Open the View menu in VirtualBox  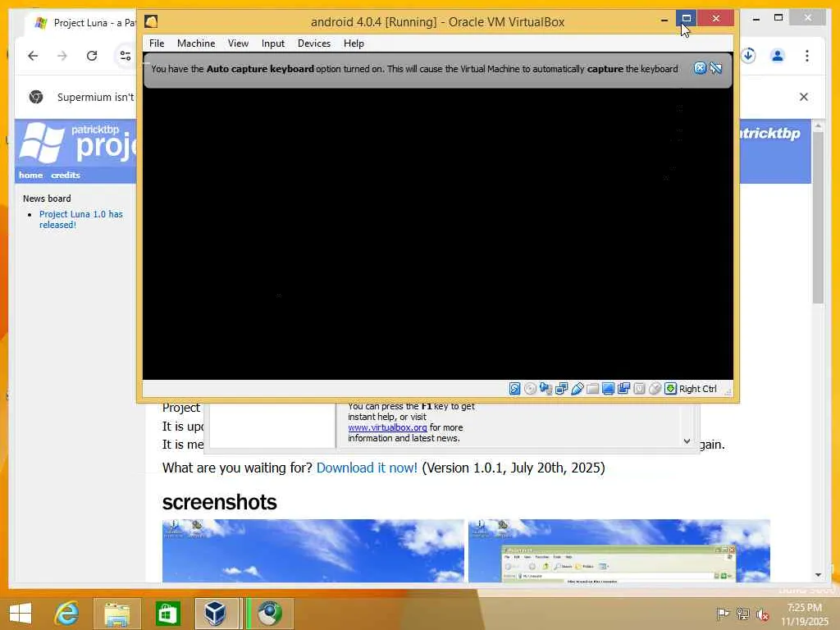click(238, 43)
